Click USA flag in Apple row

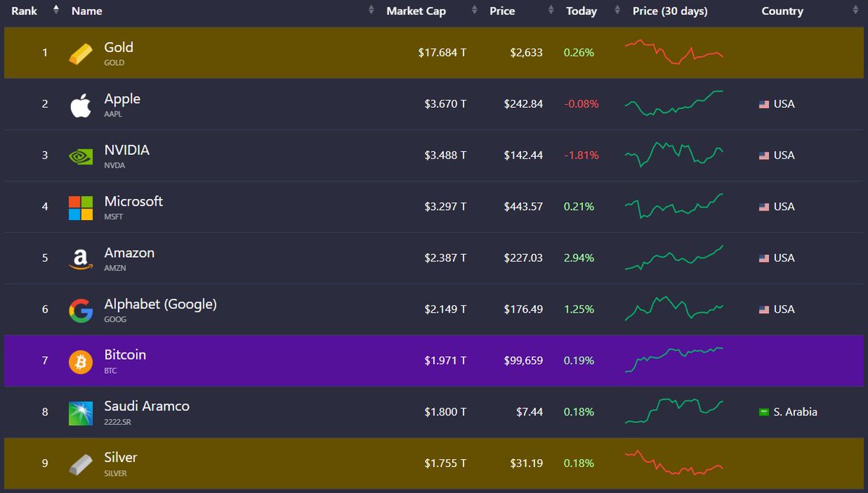click(764, 104)
